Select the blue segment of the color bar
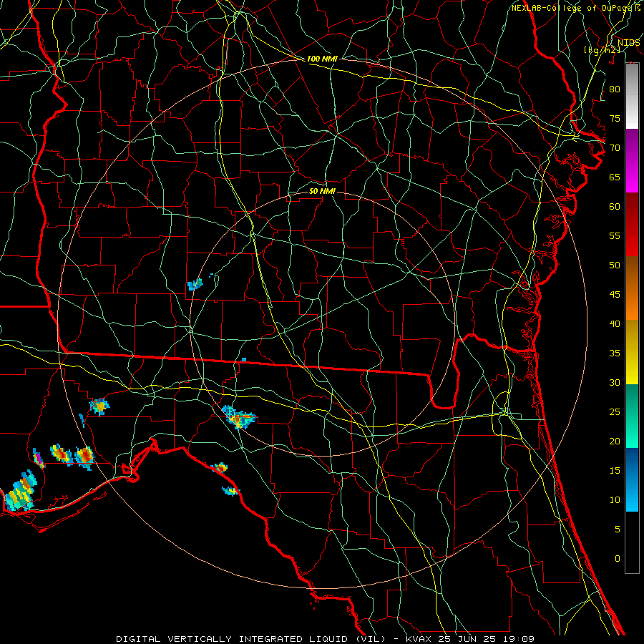The width and height of the screenshot is (644, 644). pyautogui.click(x=632, y=479)
